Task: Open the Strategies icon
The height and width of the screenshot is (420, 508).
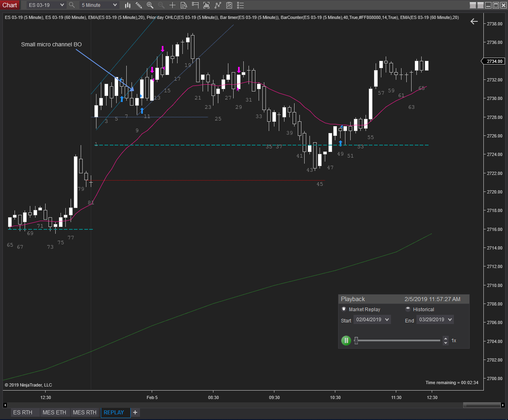Action: [x=229, y=5]
